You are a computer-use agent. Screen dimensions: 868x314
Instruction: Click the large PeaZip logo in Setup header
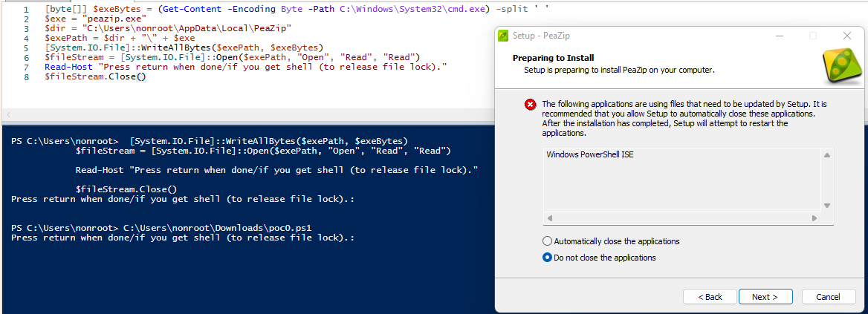point(841,65)
